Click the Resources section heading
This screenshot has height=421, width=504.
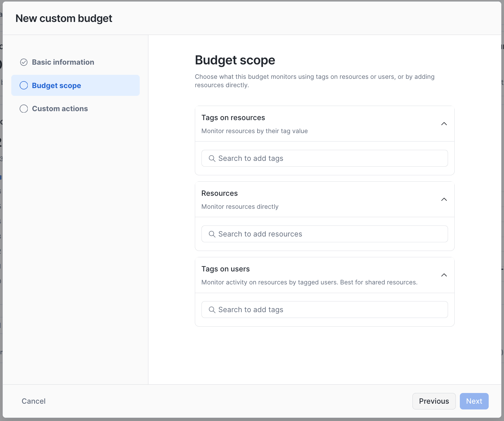(220, 193)
